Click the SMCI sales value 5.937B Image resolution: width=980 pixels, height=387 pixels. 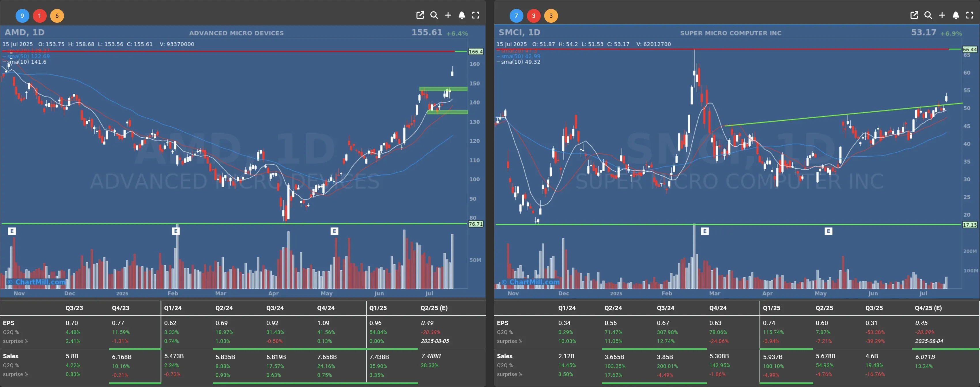pos(773,357)
